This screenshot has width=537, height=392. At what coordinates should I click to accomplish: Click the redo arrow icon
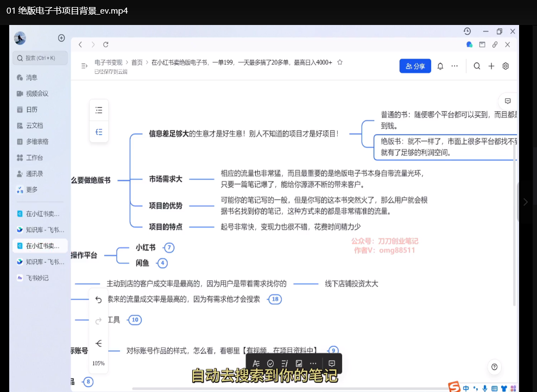pos(99,321)
